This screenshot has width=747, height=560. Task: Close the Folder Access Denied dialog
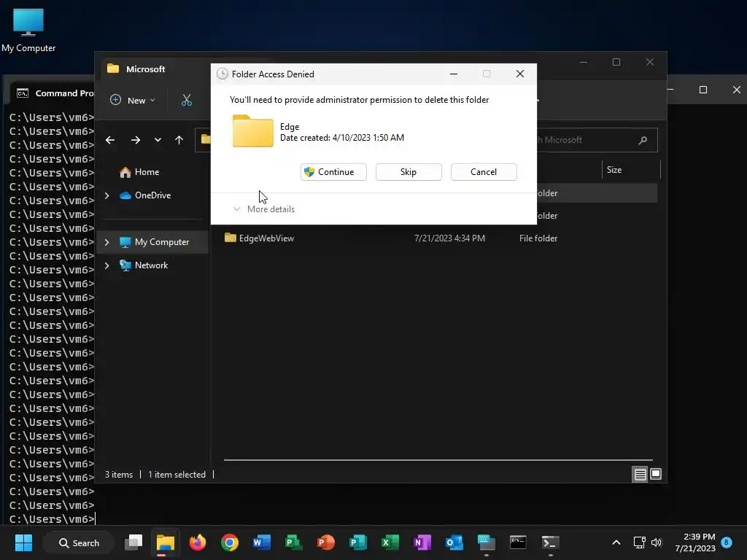pos(519,74)
